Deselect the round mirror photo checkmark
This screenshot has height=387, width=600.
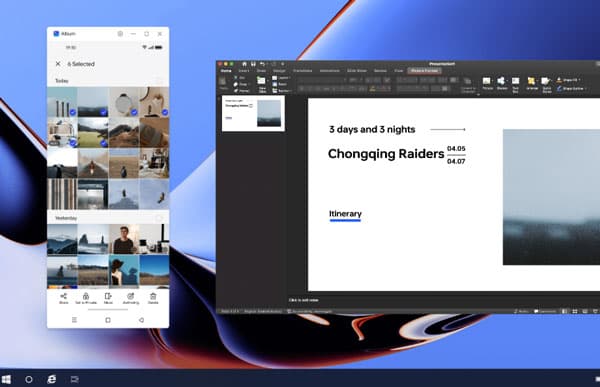pyautogui.click(x=134, y=112)
